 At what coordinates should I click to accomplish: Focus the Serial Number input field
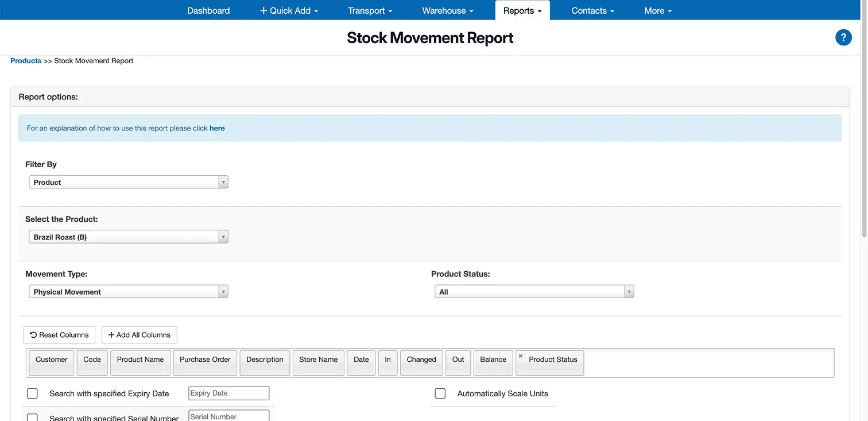pyautogui.click(x=228, y=416)
